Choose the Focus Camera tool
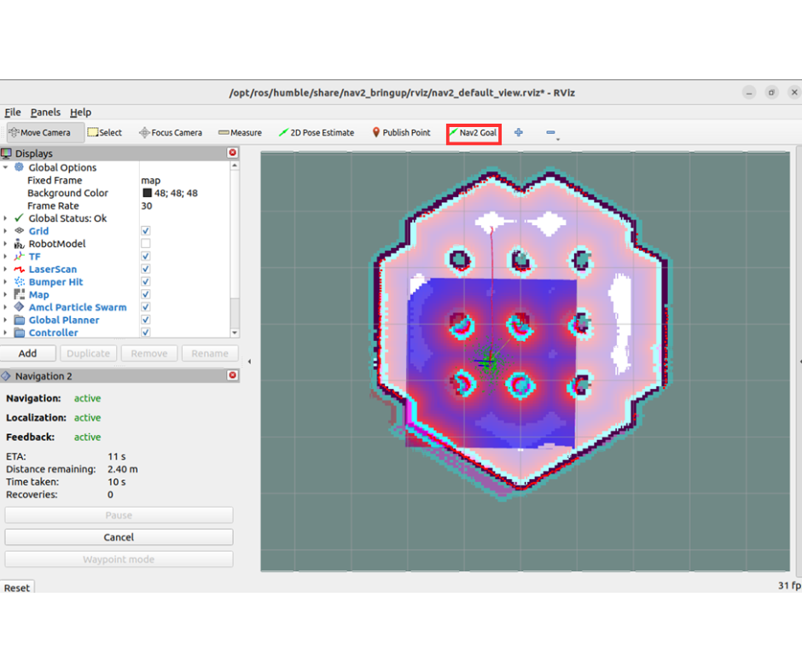 (171, 133)
